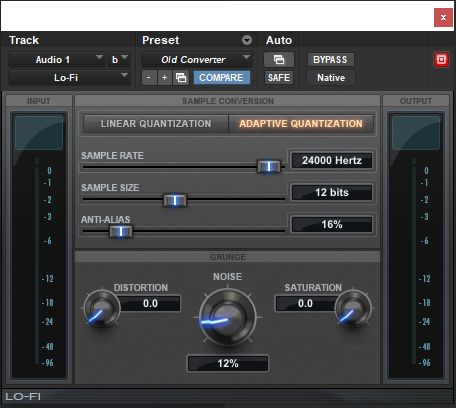This screenshot has height=408, width=456.
Task: Open the Preset menu circle arrow
Action: tap(247, 40)
